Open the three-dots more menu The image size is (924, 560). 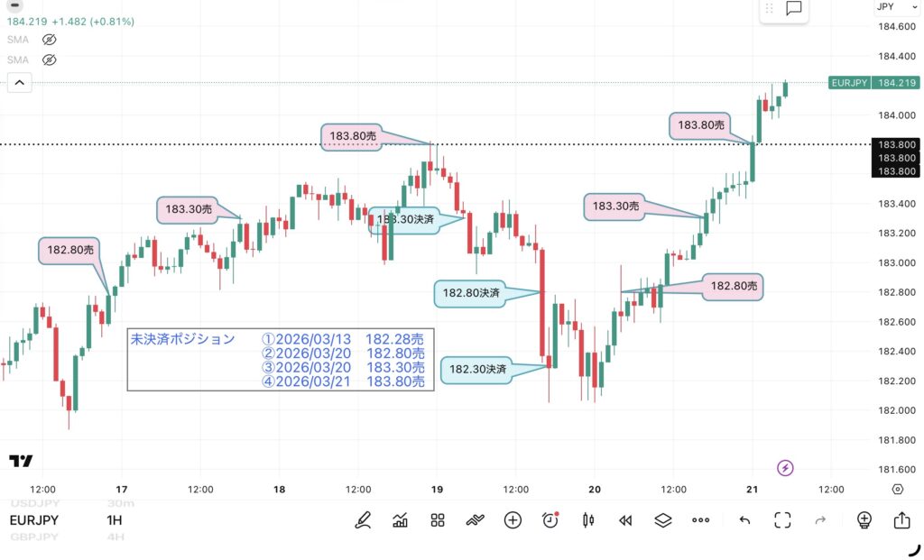pos(701,519)
